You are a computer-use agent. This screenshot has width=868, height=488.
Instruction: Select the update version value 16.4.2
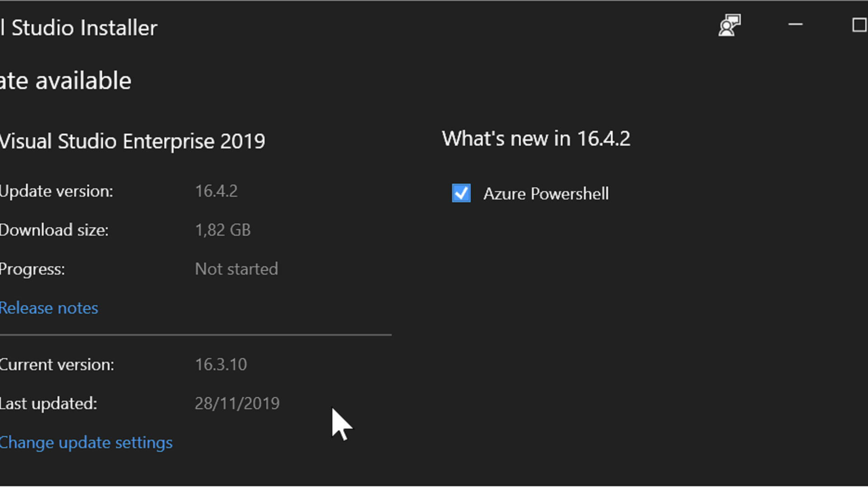216,191
